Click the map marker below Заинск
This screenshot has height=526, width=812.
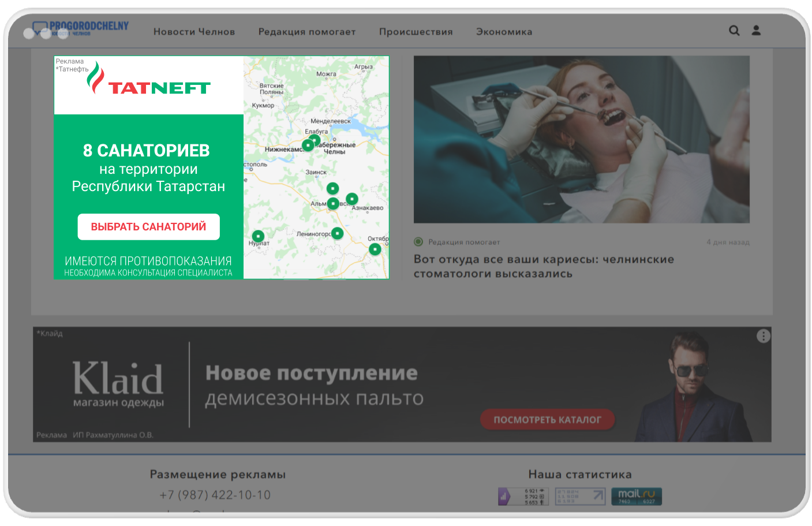click(332, 188)
